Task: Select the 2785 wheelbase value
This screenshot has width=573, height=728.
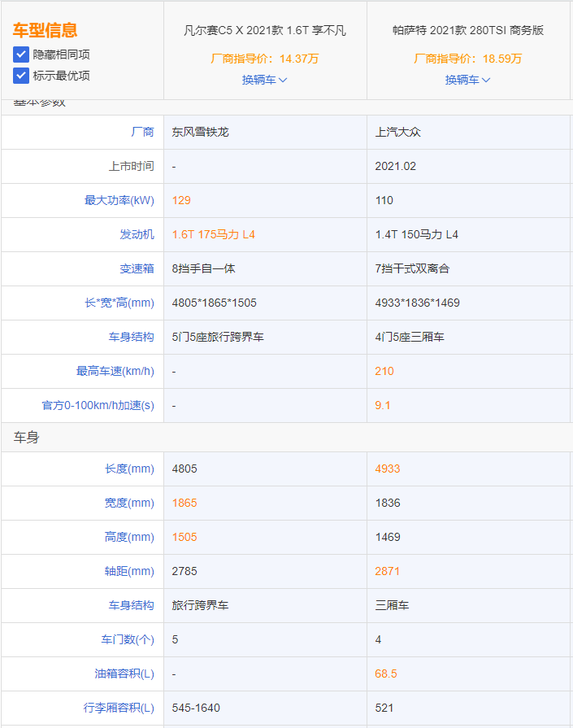Action: 184,571
